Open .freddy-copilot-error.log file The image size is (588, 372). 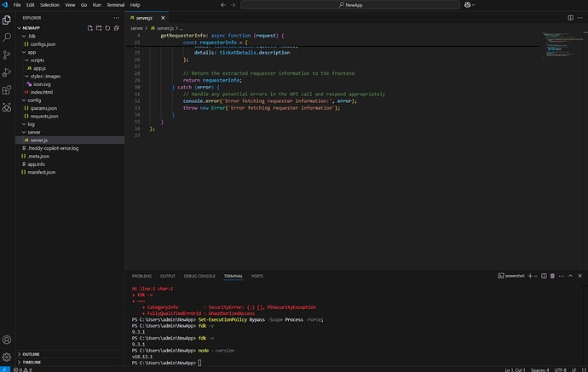pos(70,148)
